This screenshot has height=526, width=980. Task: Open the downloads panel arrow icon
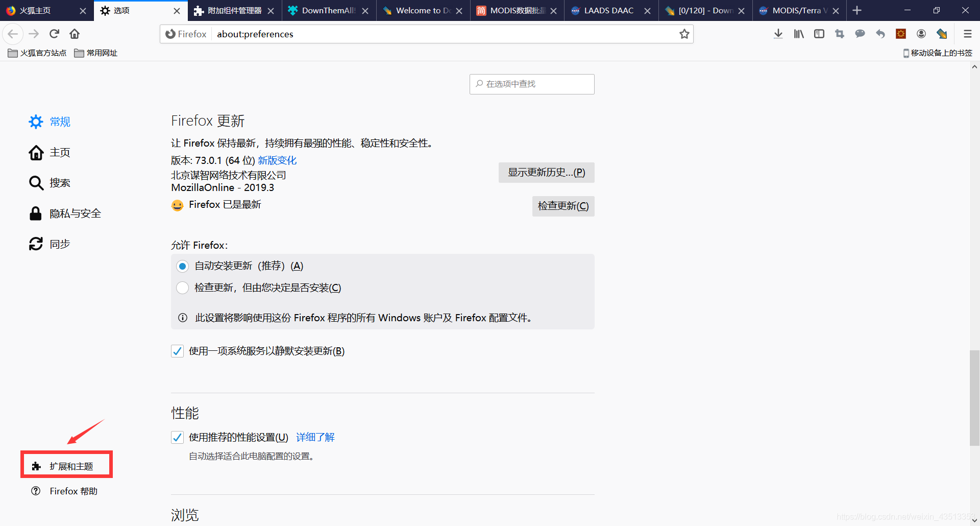click(x=778, y=34)
